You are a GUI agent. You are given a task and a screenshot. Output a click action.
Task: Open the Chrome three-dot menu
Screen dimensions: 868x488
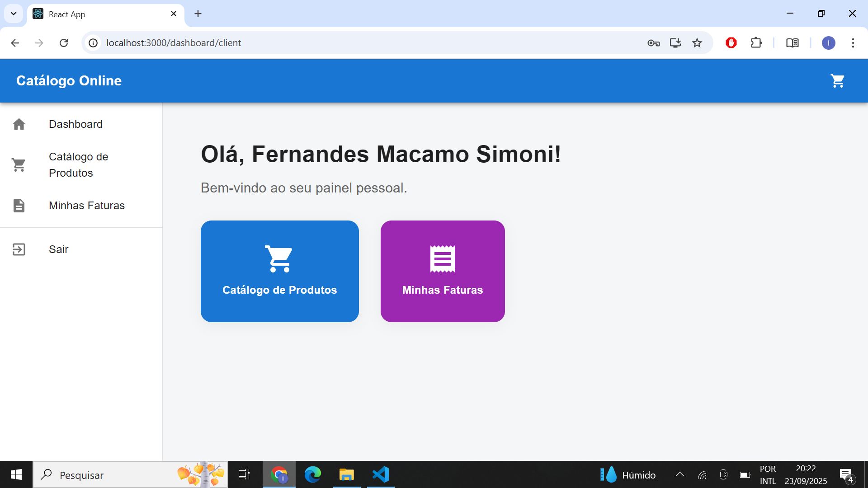pyautogui.click(x=853, y=43)
